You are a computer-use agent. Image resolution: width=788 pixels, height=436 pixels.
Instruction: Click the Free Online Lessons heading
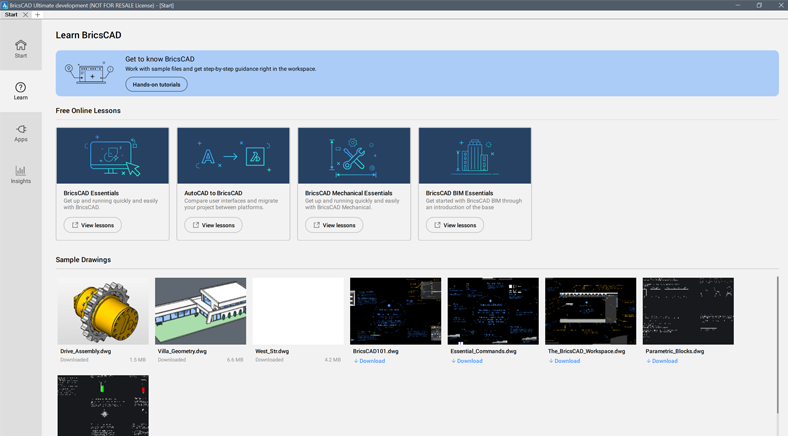88,111
